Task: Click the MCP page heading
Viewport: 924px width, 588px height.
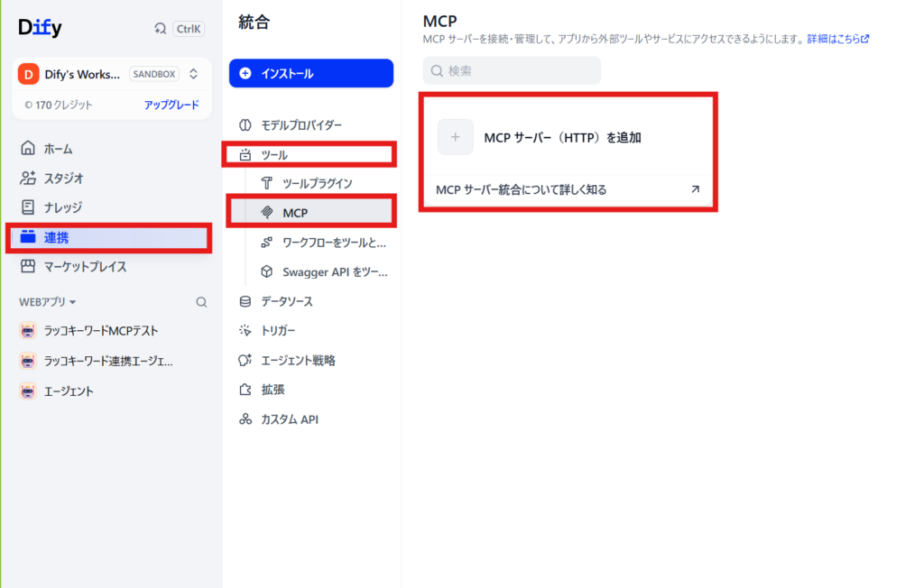Action: pyautogui.click(x=439, y=22)
